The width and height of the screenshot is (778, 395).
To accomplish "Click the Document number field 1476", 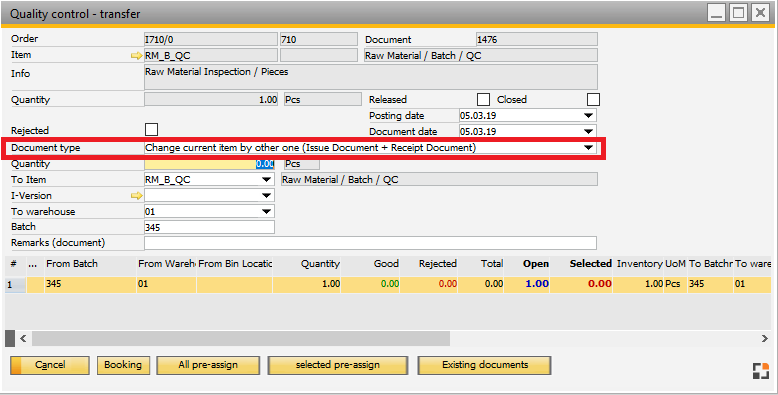I will click(x=536, y=40).
